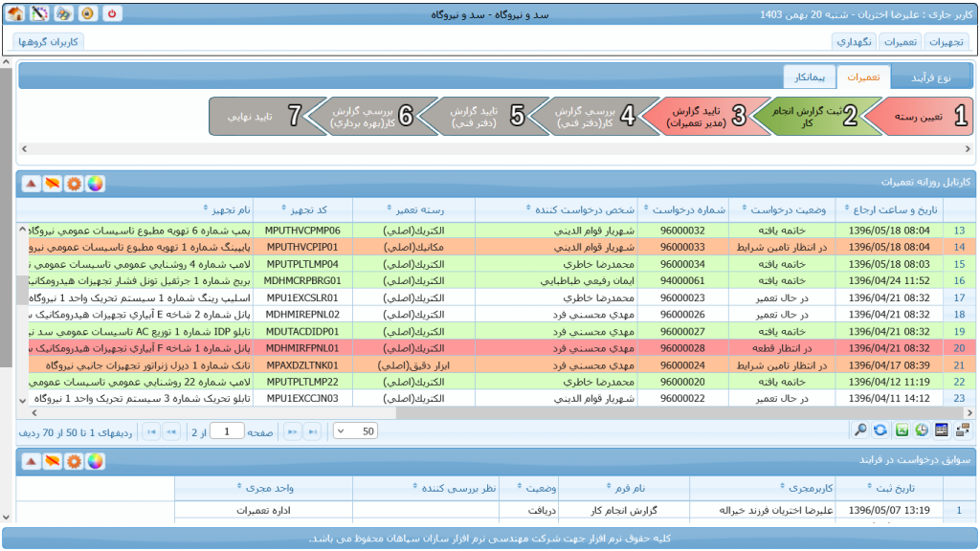Collapse the maintenance panel with the red triangle
980x551 pixels.
coord(31,184)
